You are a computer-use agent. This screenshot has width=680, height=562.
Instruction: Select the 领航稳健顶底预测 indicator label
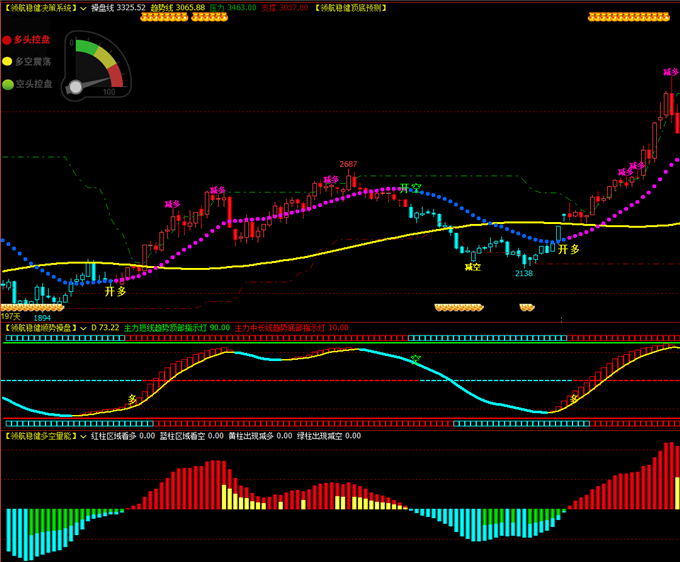350,8
